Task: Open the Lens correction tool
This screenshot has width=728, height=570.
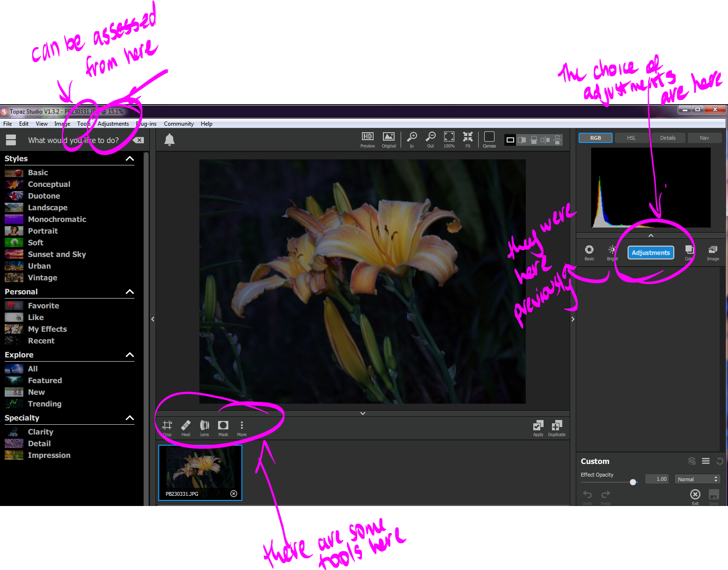Action: click(205, 428)
